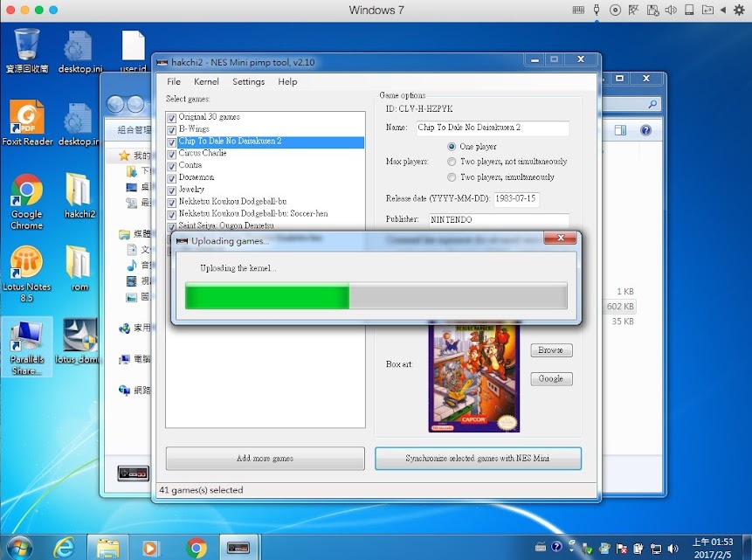The width and height of the screenshot is (752, 560).
Task: Launch Google Chrome from the desktop
Action: pyautogui.click(x=27, y=202)
